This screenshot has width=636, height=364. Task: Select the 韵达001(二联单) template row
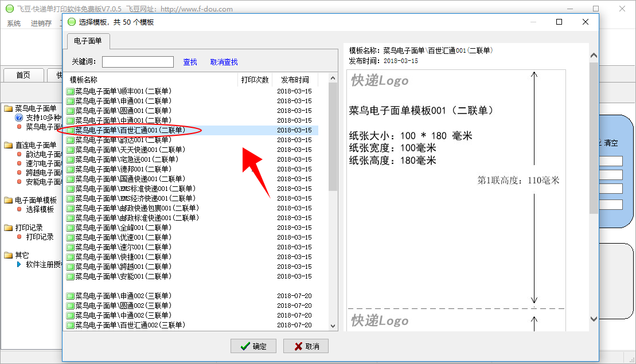point(192,140)
